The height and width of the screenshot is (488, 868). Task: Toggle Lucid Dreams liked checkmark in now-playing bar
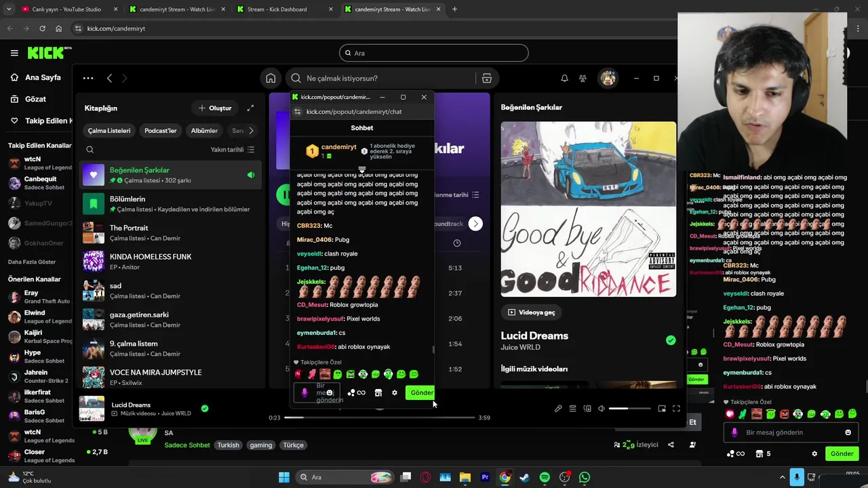205,409
